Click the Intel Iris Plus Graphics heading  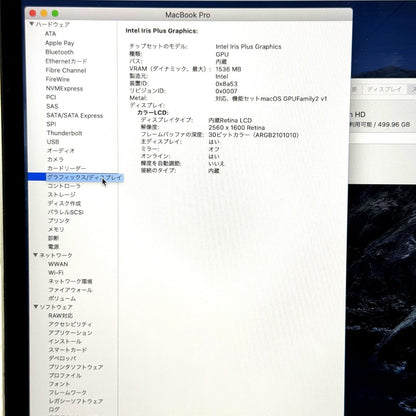tap(162, 31)
